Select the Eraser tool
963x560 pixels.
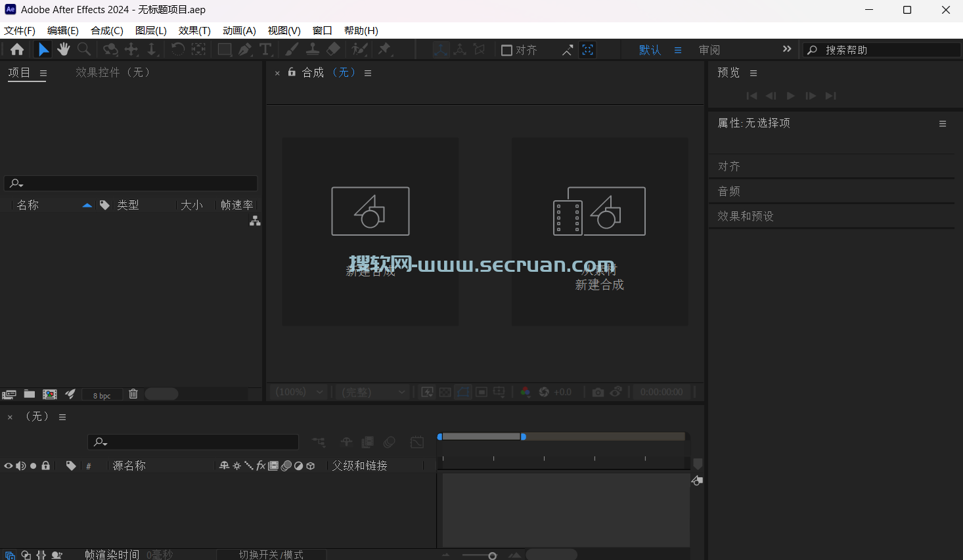[x=333, y=49]
